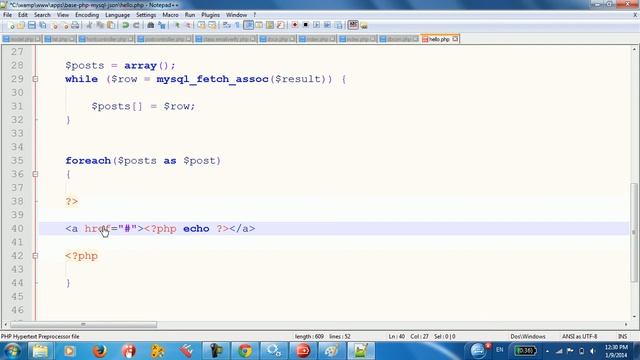Click the horizontal scrollbar thumb
Image resolution: width=640 pixels, height=360 pixels.
click(84, 325)
